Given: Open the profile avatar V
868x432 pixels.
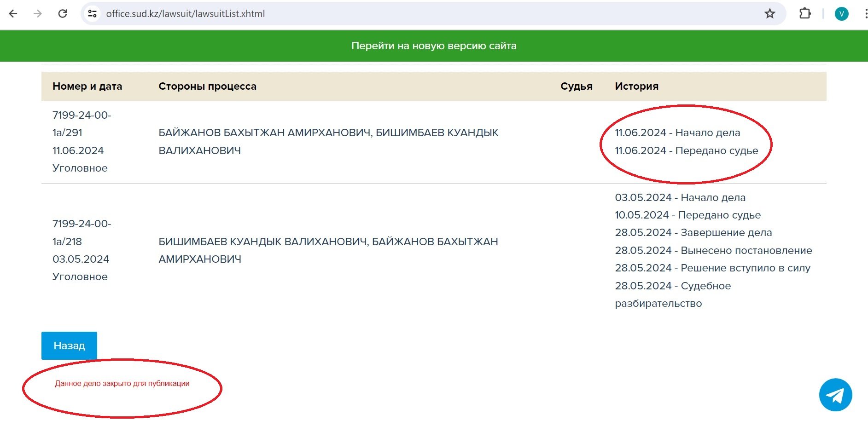Looking at the screenshot, I should (x=841, y=14).
